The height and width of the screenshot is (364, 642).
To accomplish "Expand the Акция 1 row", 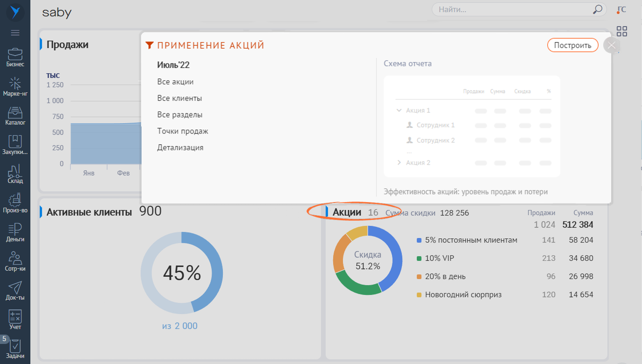I will [399, 111].
